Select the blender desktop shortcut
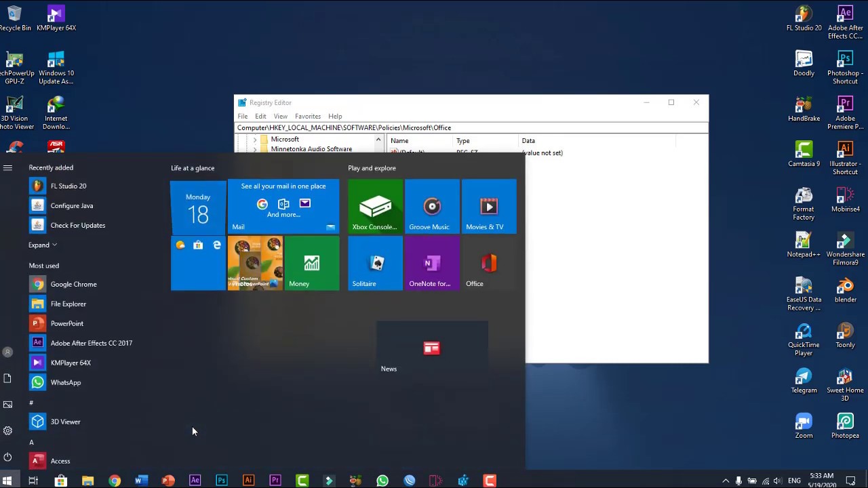Viewport: 868px width, 488px height. [x=845, y=290]
